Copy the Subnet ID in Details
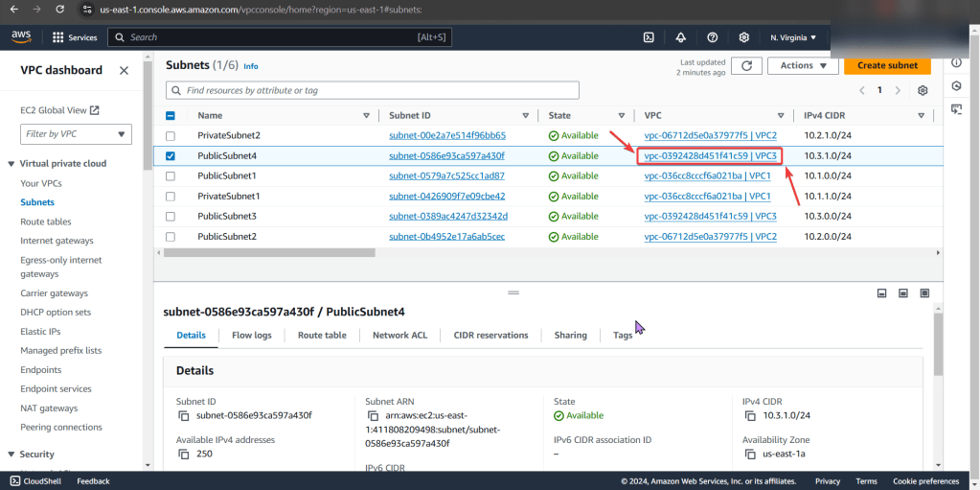This screenshot has height=490, width=980. point(184,416)
